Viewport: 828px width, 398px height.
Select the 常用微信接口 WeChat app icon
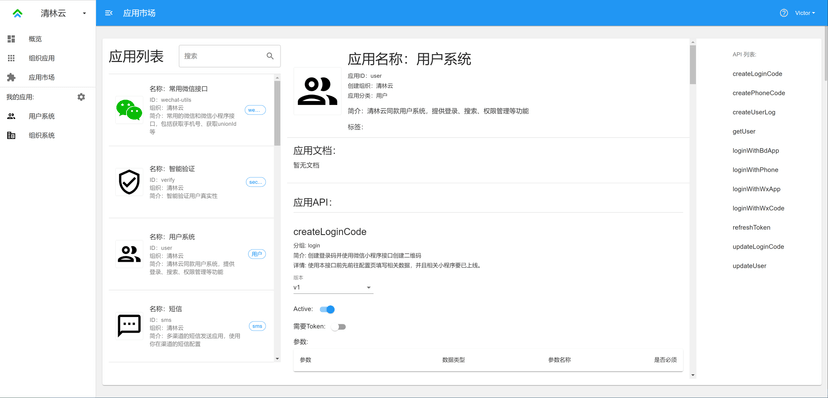[129, 110]
